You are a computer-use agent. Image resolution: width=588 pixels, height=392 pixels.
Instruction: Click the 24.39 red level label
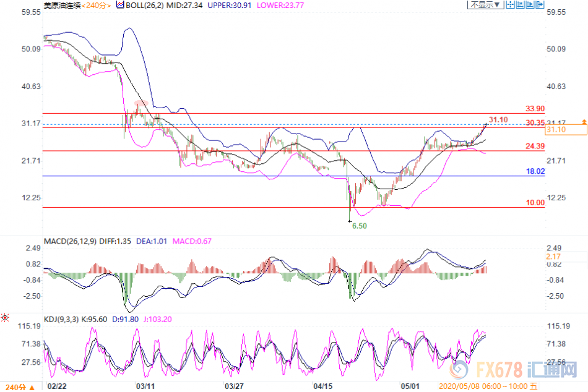pos(535,146)
